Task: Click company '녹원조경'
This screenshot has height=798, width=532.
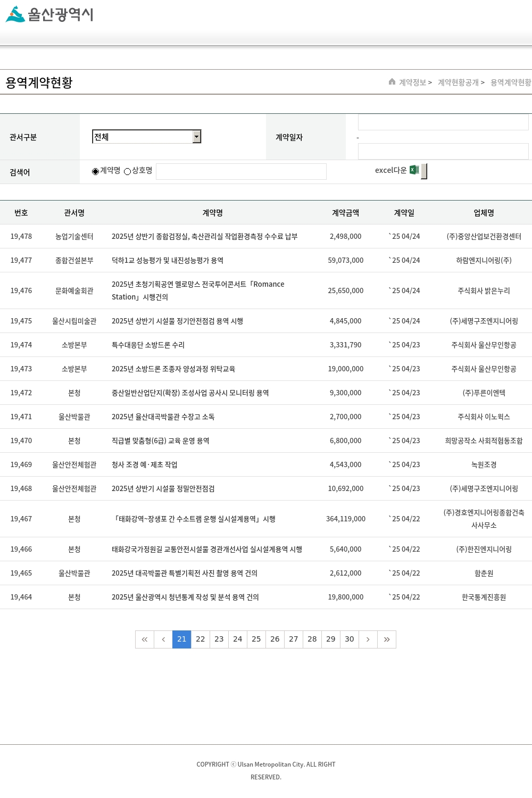Action: (x=484, y=465)
